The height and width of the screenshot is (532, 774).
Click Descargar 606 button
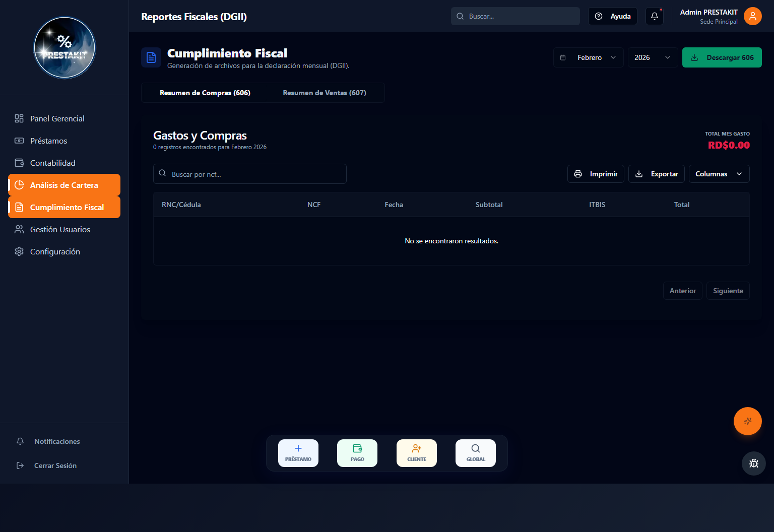[722, 57]
